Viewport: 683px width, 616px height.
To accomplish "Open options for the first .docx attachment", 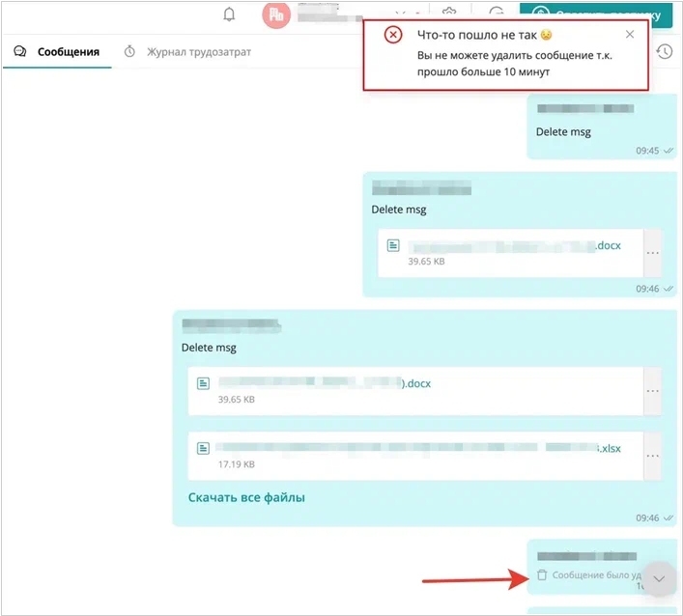I will click(x=652, y=253).
